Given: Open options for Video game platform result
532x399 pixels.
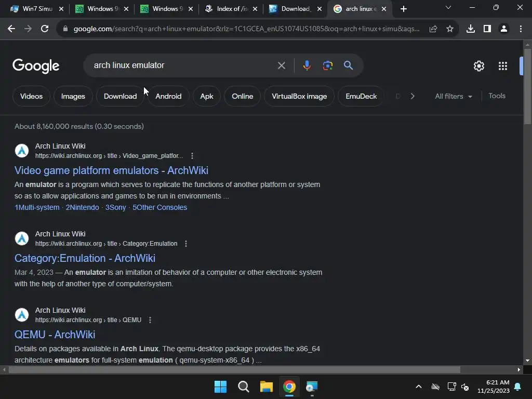Looking at the screenshot, I should click(x=192, y=156).
